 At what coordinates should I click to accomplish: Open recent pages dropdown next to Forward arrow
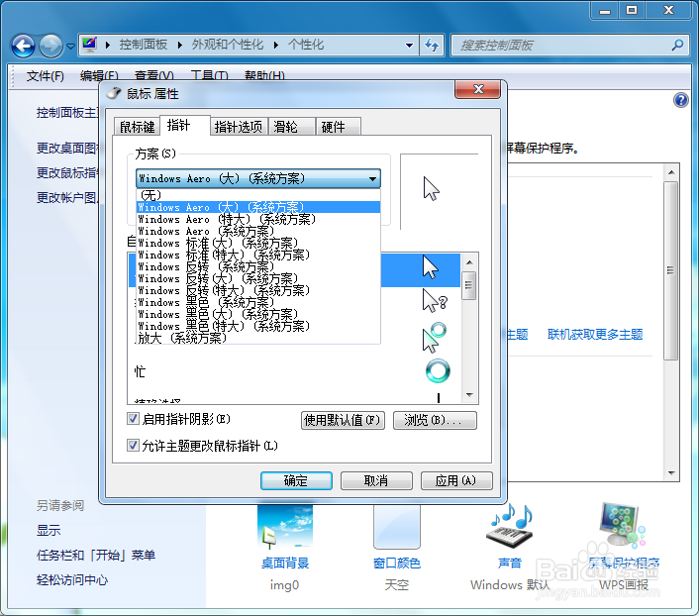[70, 46]
